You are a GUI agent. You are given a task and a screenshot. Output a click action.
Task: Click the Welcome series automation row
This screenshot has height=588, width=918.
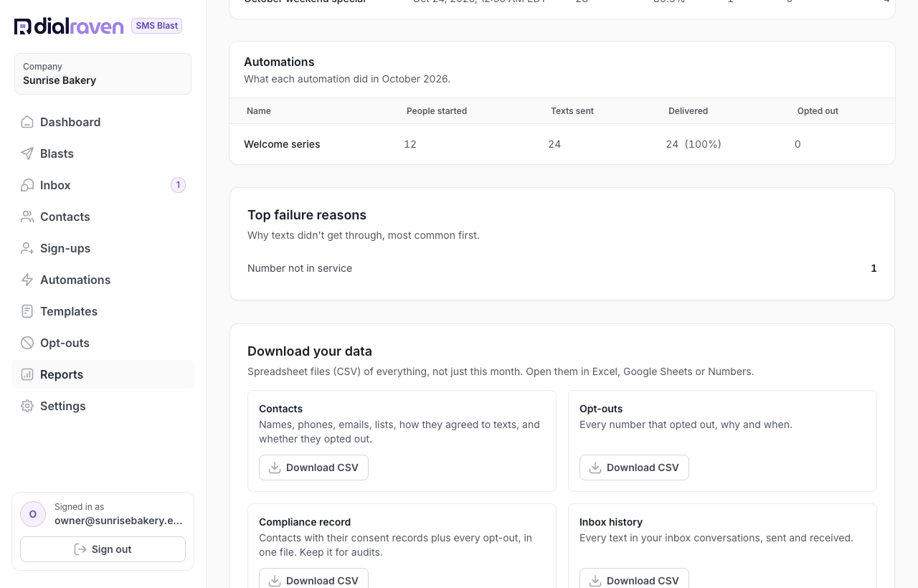click(x=562, y=144)
